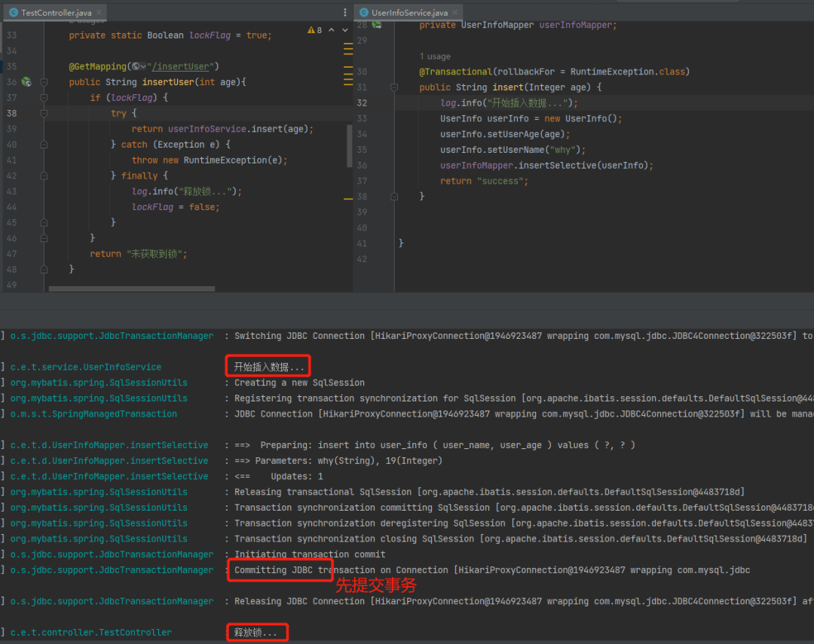
Task: Collapse the catch block at line 40
Action: tap(44, 145)
